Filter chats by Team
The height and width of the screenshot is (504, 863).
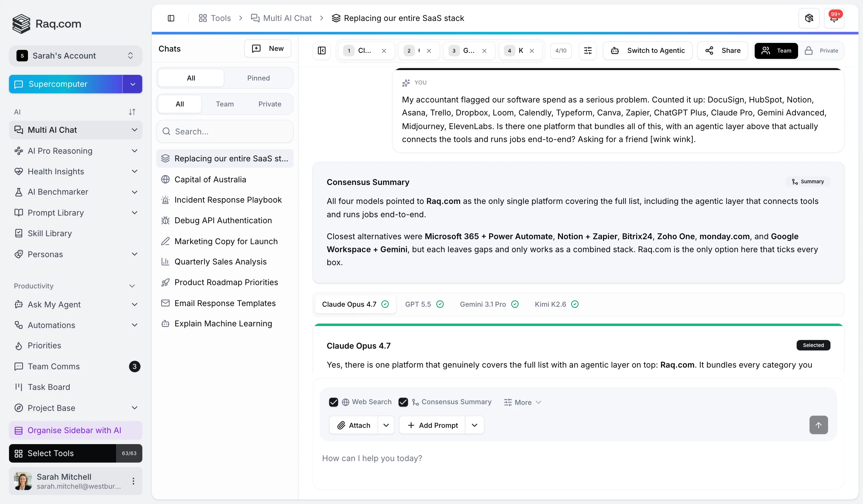tap(225, 104)
